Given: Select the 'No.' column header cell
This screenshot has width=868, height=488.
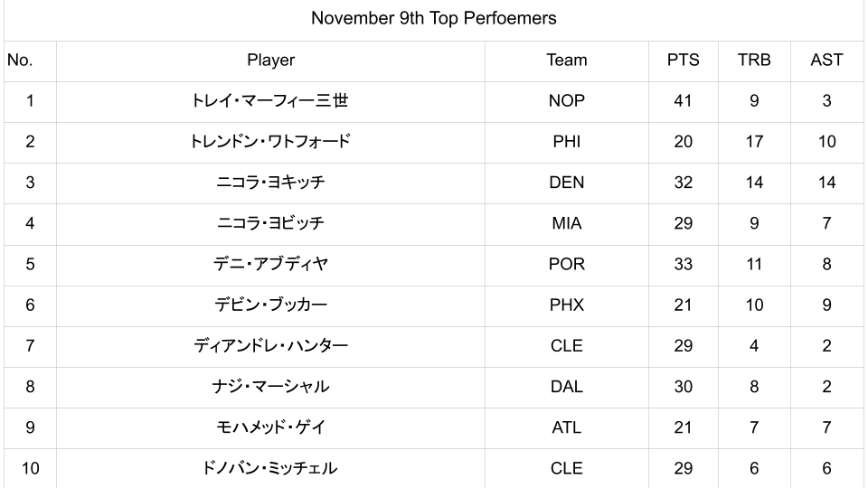Looking at the screenshot, I should point(20,61).
